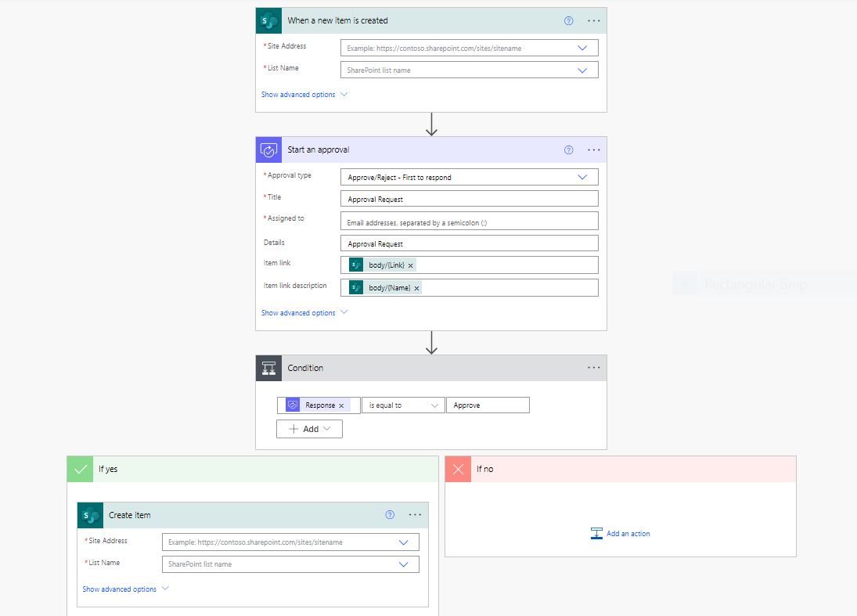This screenshot has height=616, width=857.
Task: Open Create item List Name dropdown
Action: pos(403,564)
